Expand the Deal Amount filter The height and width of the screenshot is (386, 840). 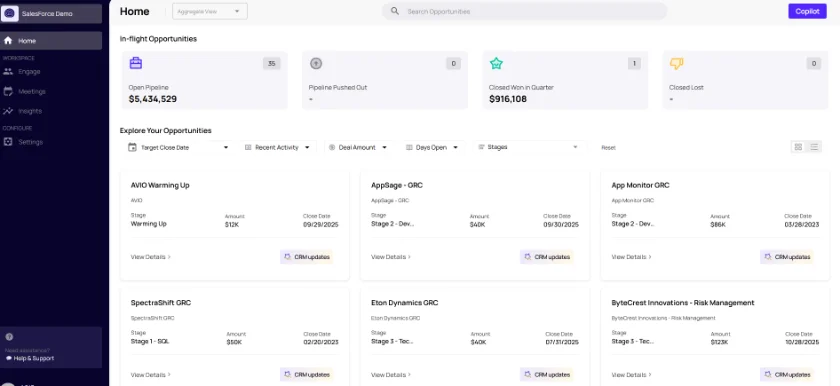(357, 147)
